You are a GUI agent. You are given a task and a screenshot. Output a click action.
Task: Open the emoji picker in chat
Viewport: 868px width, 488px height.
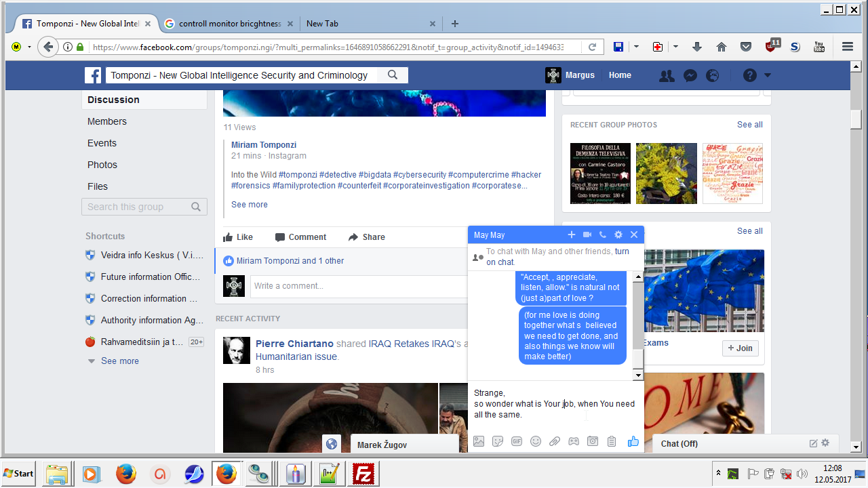[536, 441]
